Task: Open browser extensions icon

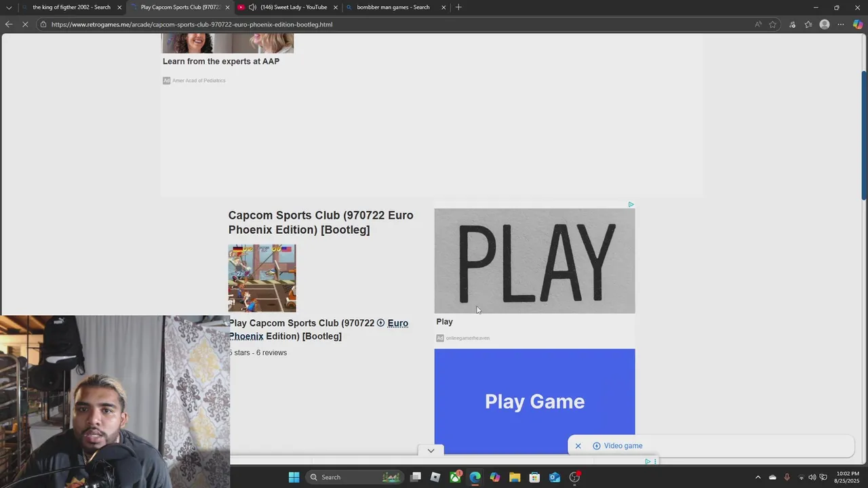Action: [792, 24]
